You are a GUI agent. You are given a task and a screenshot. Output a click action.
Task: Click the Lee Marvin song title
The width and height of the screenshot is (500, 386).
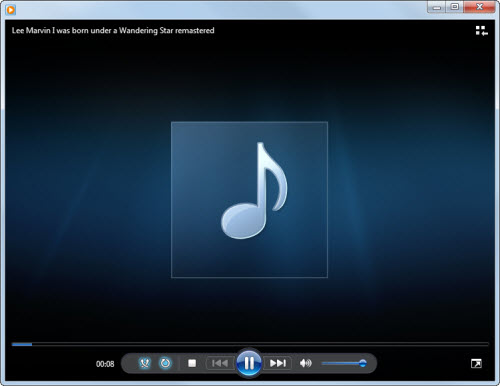113,30
